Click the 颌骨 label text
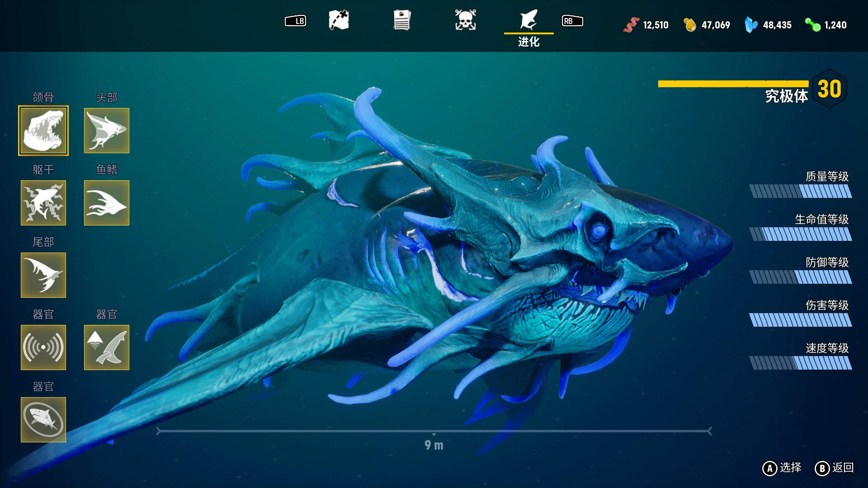Image resolution: width=868 pixels, height=488 pixels. point(43,97)
